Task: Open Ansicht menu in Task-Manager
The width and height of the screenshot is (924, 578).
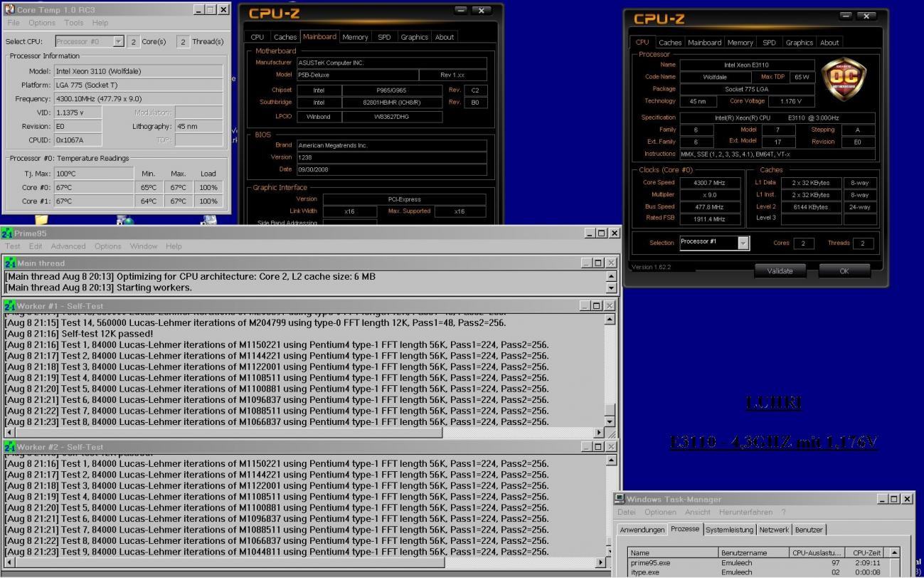Action: pos(698,512)
